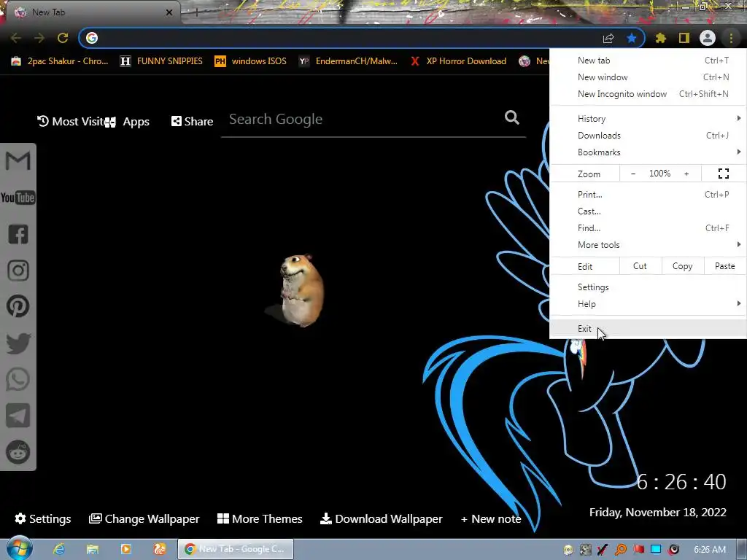Focus the Search Google field

365,119
